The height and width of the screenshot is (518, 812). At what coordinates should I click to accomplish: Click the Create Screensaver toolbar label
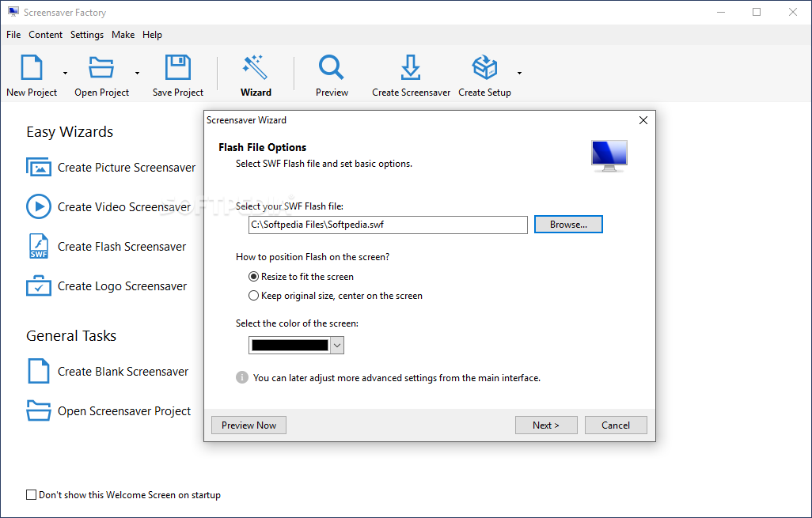tap(412, 92)
